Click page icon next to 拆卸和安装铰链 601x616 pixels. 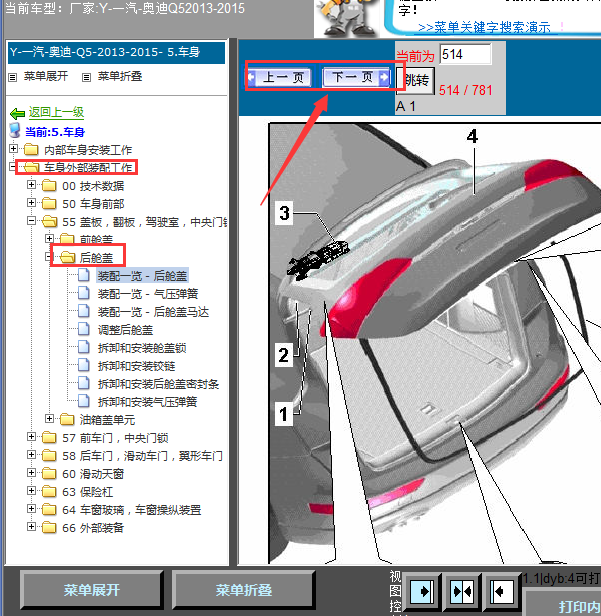pyautogui.click(x=83, y=365)
